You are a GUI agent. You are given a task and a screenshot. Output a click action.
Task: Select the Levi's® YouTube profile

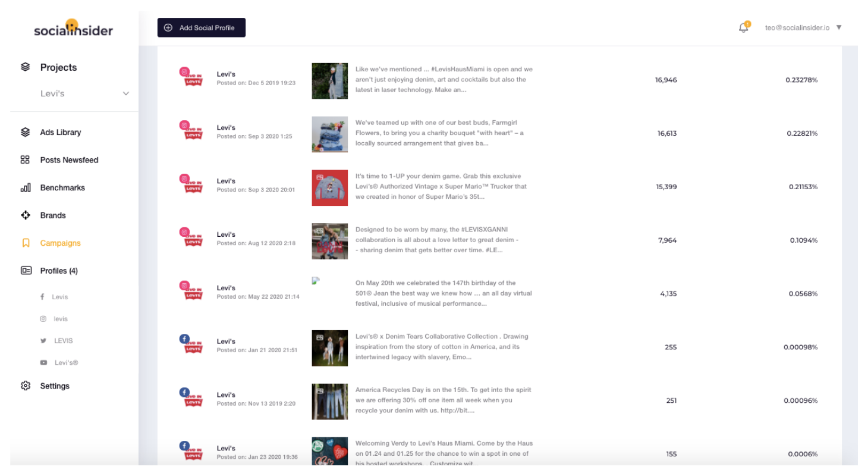66,362
